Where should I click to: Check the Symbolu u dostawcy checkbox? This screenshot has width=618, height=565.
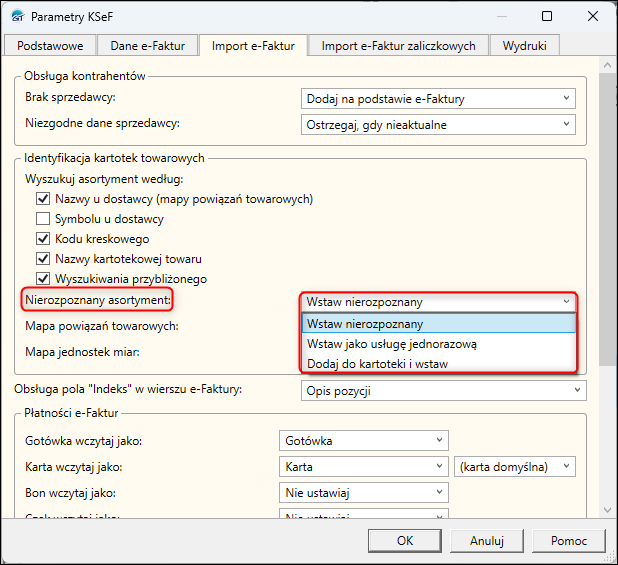(43, 218)
